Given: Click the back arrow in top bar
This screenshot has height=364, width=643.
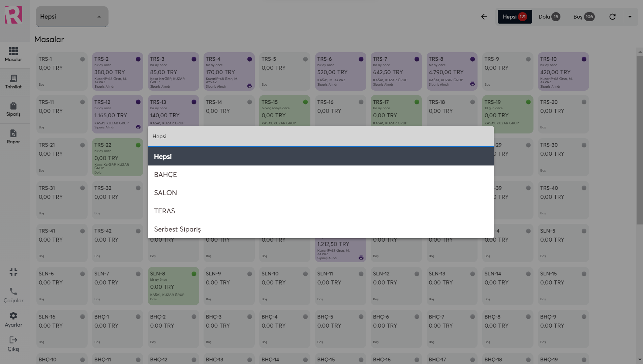Looking at the screenshot, I should click(484, 17).
